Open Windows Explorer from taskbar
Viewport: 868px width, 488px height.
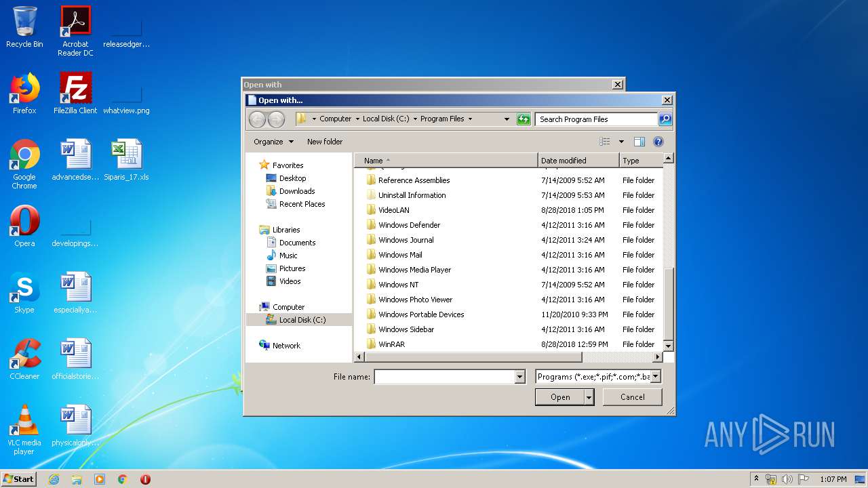[x=77, y=479]
